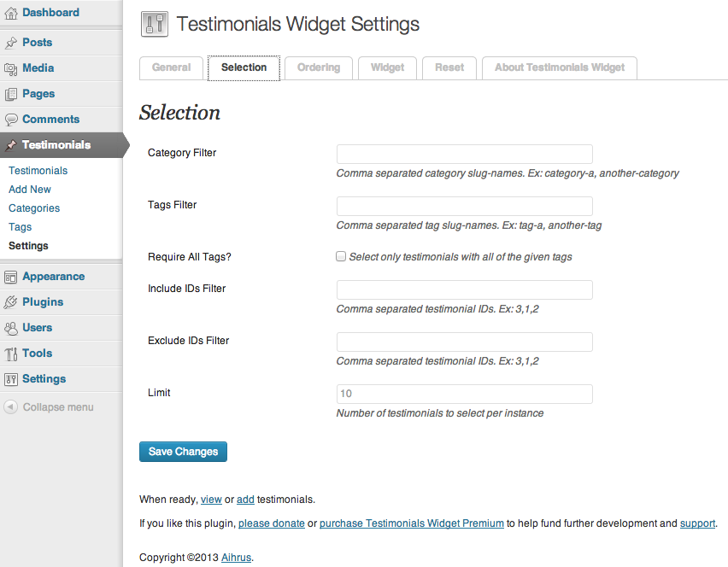The image size is (728, 567).
Task: Switch to the Ordering tab
Action: [319, 67]
